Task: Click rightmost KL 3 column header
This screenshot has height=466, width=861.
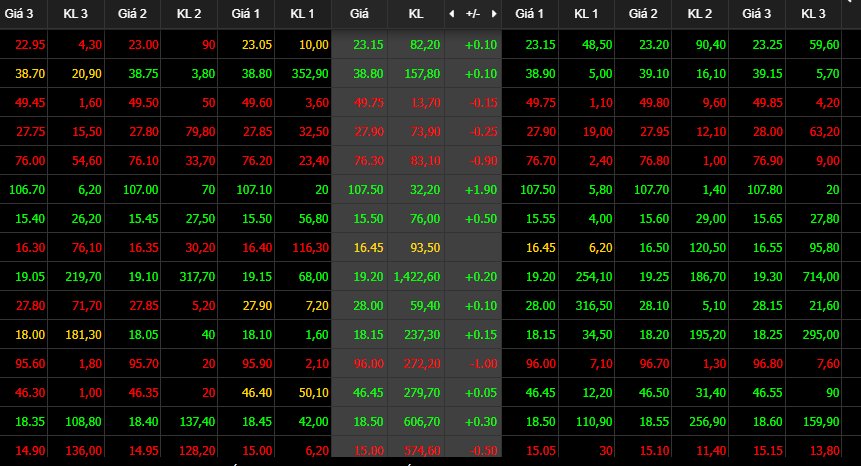Action: tap(813, 14)
